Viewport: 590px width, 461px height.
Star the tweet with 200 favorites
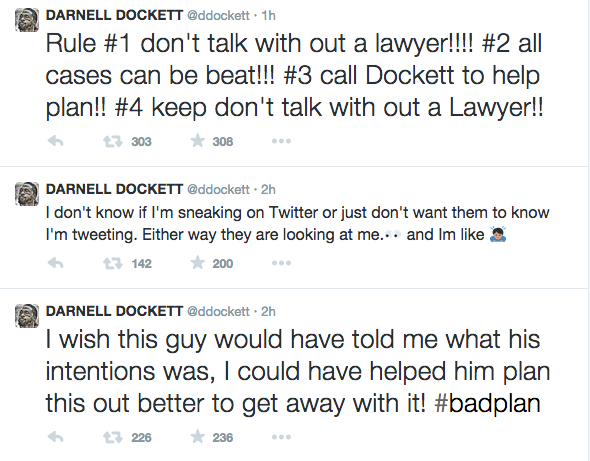[x=197, y=263]
